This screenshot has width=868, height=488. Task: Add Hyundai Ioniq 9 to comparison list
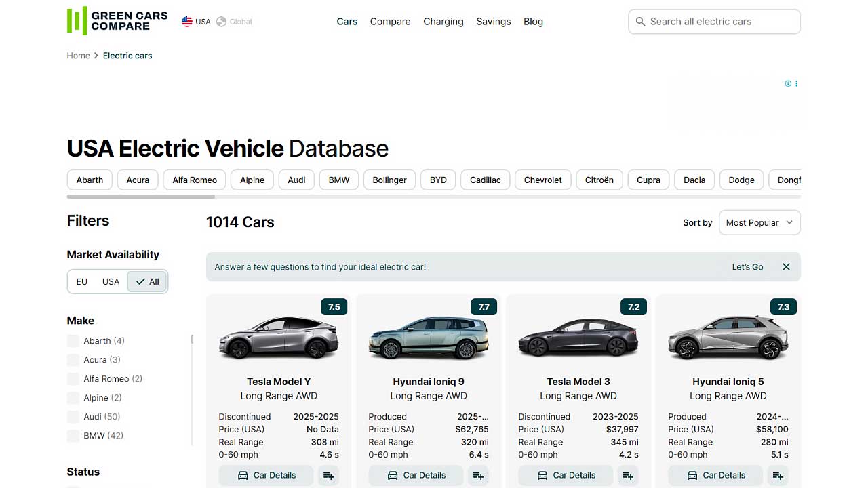pos(478,476)
